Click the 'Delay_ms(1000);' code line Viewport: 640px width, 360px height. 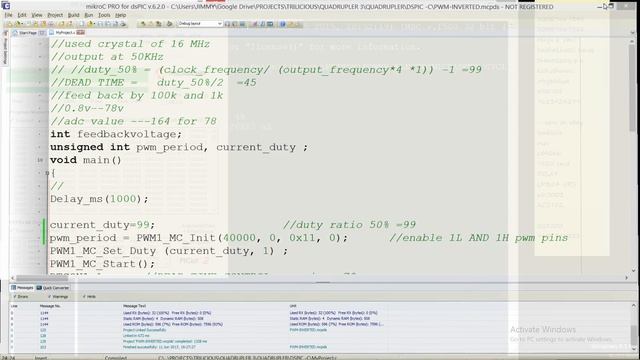pos(99,199)
